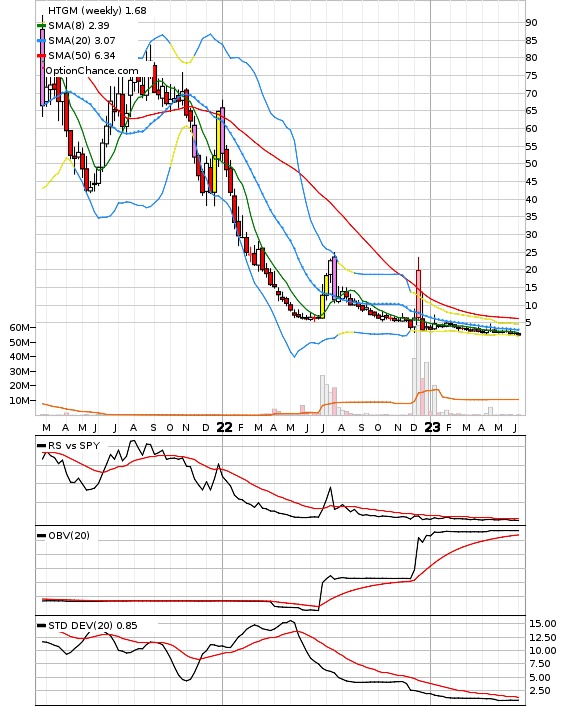This screenshot has height=706, width=566.
Task: Open the OptionChance.com watermark link
Action: pyautogui.click(x=92, y=71)
